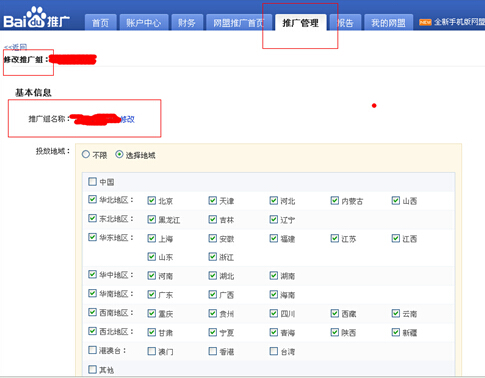Uncheck the 华北地区 region checkbox
The height and width of the screenshot is (378, 485).
(x=92, y=199)
